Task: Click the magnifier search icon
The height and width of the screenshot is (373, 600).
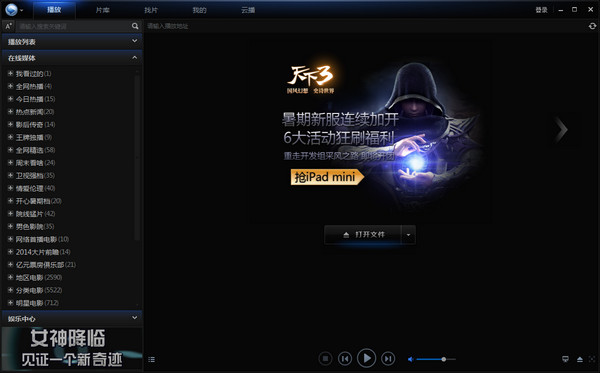Action: tap(135, 26)
